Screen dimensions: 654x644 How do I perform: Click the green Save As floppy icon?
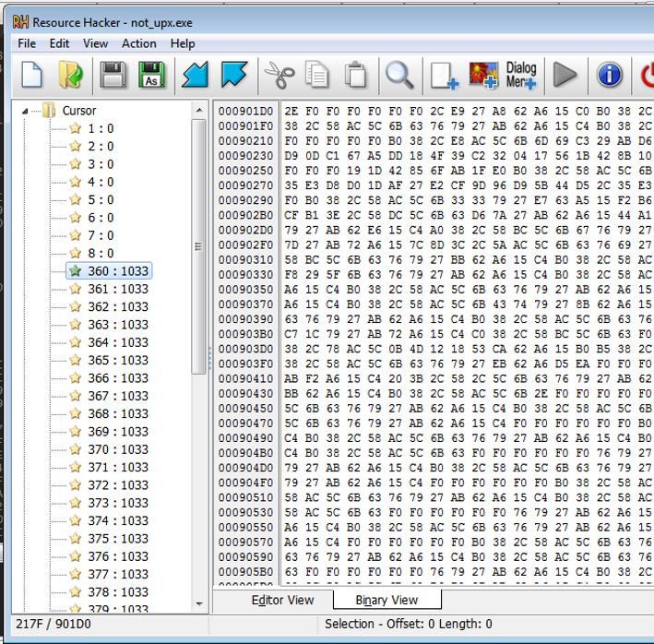click(x=151, y=75)
